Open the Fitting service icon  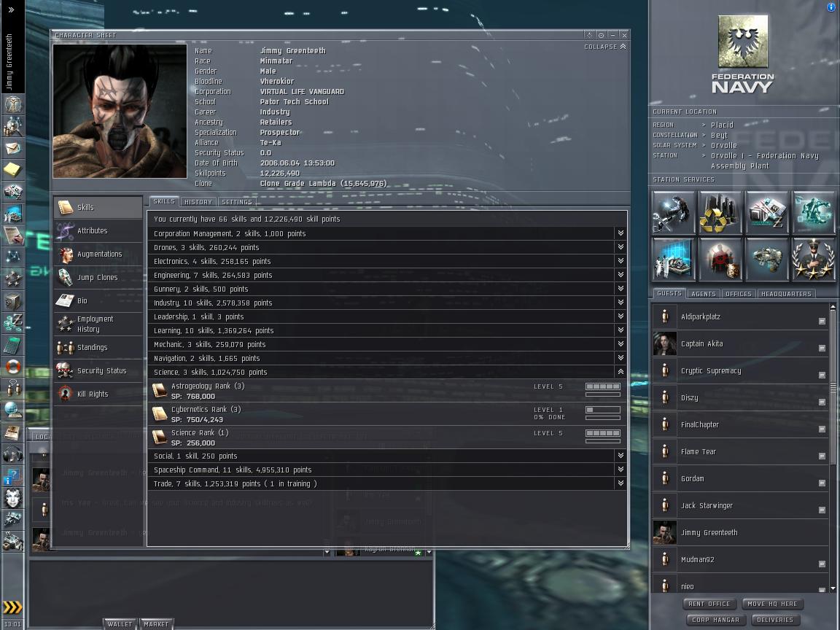[766, 260]
